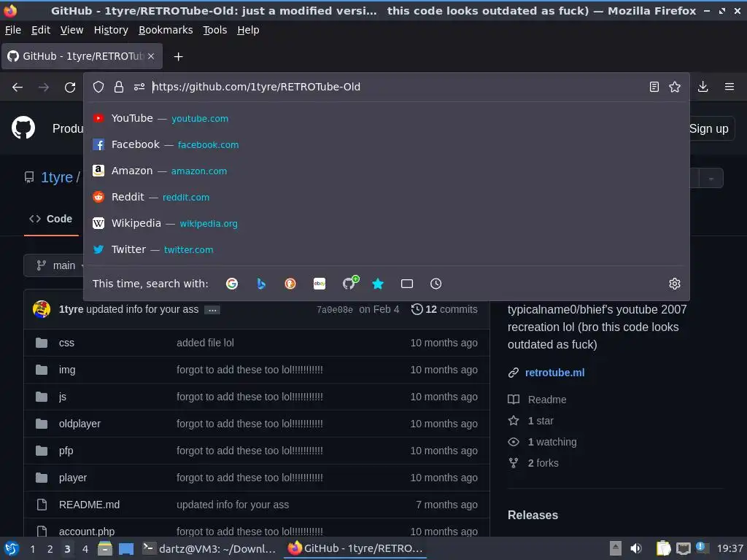Open the File menu
The image size is (747, 560).
click(13, 30)
